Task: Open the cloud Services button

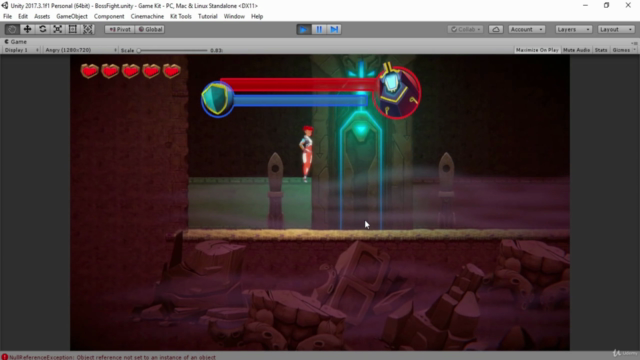Action: (496, 29)
